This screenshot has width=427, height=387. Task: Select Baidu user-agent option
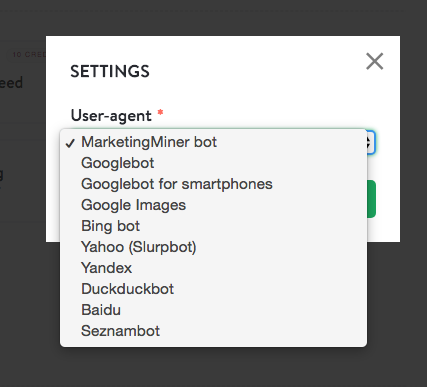pyautogui.click(x=213, y=310)
